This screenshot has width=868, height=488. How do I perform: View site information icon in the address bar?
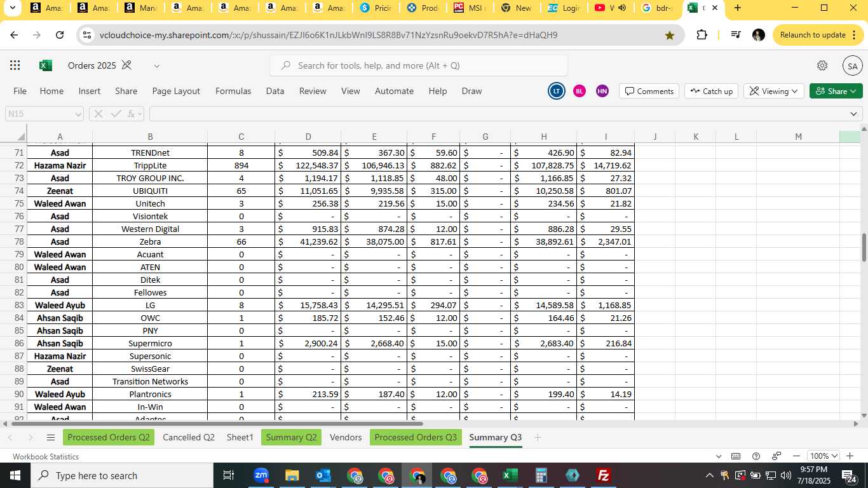(87, 35)
